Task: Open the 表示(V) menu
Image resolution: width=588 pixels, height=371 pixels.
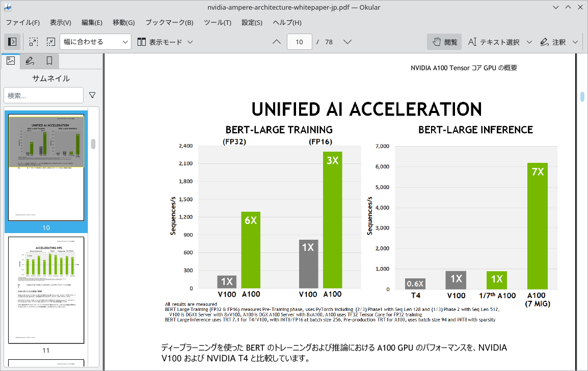Action: [x=60, y=22]
